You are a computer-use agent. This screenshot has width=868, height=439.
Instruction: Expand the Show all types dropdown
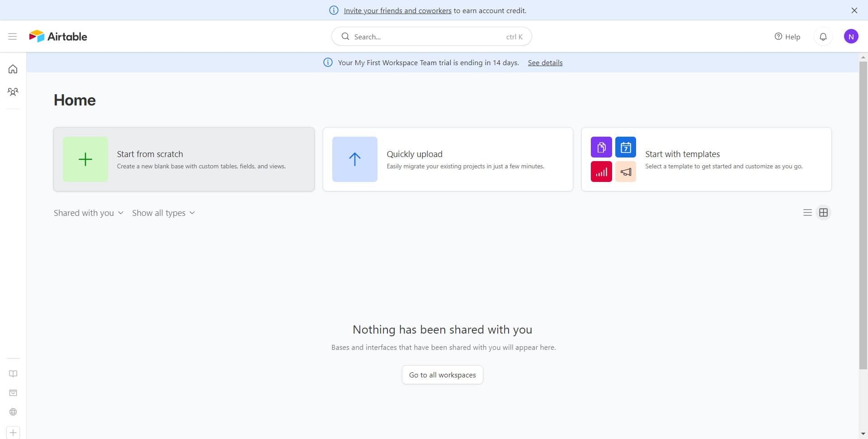click(x=163, y=213)
